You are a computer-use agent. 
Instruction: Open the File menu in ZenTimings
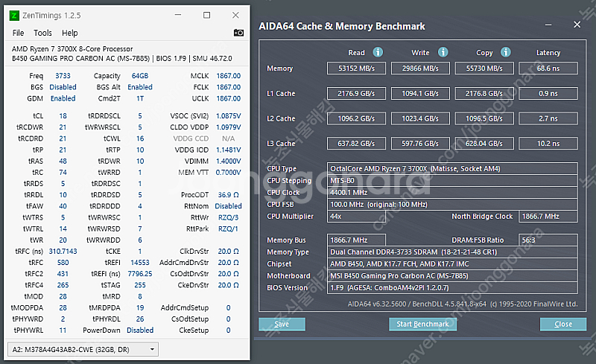point(18,33)
